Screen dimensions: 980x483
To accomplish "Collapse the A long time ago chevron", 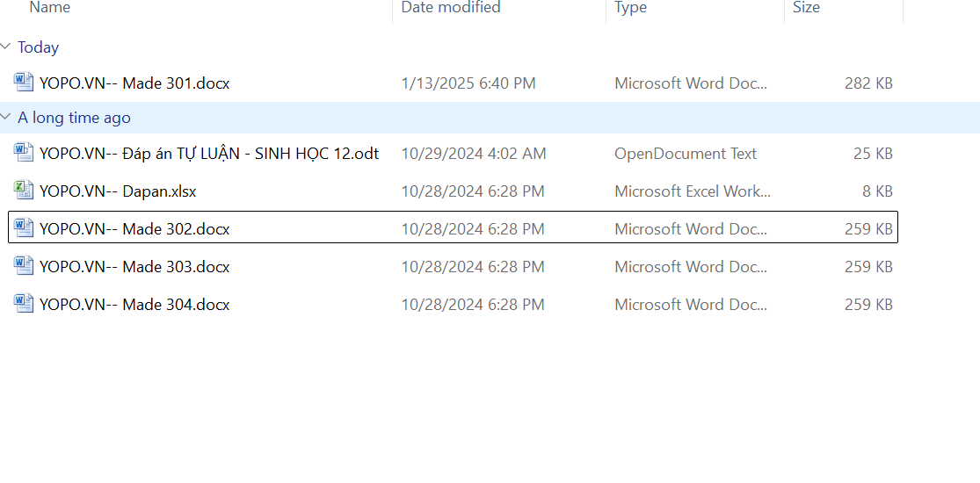I will coord(7,118).
